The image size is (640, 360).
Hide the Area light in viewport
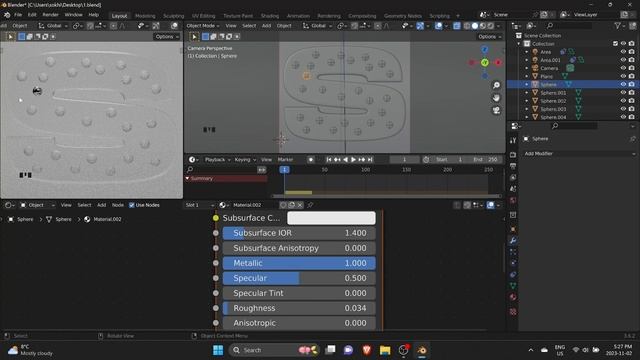(x=623, y=52)
